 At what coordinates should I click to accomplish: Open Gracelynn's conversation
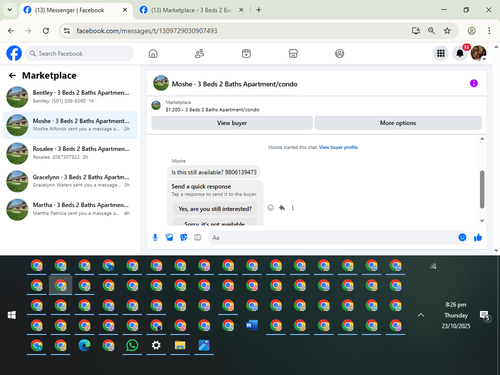coord(70,181)
